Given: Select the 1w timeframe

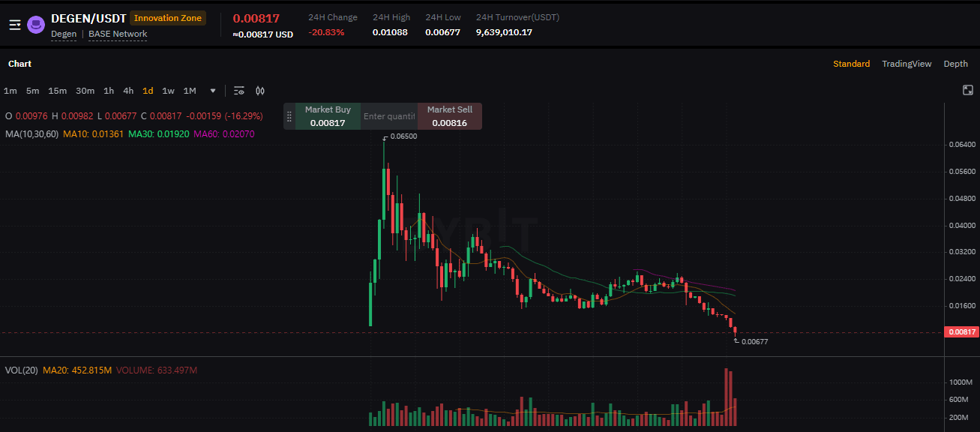Looking at the screenshot, I should (168, 91).
